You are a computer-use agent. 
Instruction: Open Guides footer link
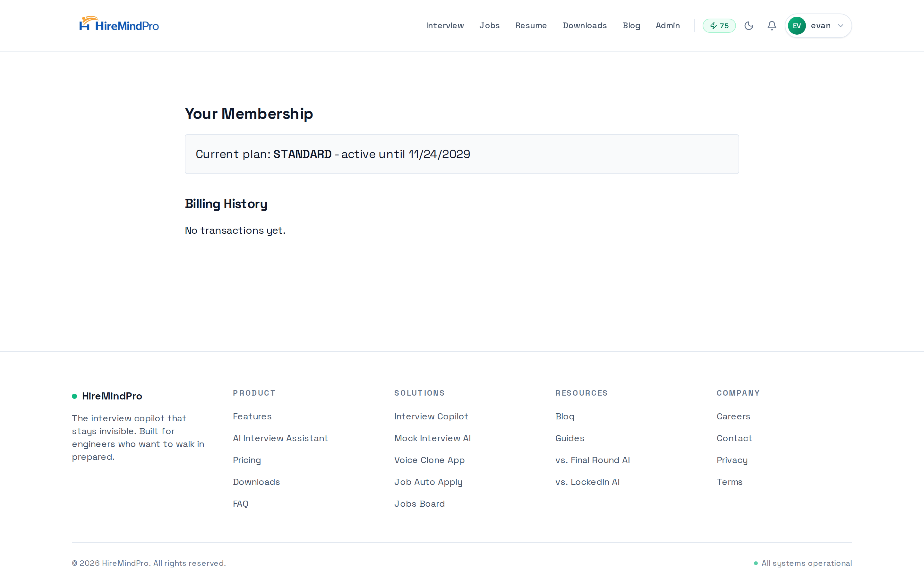point(570,438)
